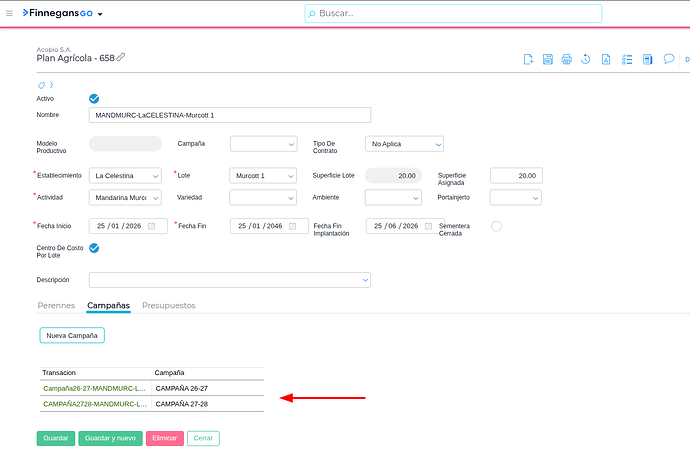Enable the Sementera Cerrada option
The image size is (690, 468).
click(496, 226)
